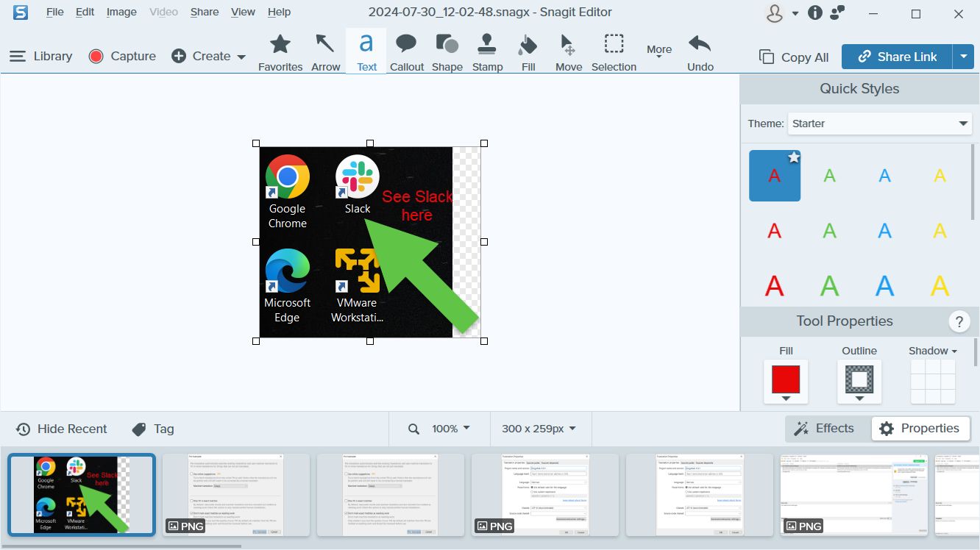The width and height of the screenshot is (980, 550).
Task: Toggle the Effects panel
Action: click(x=825, y=428)
